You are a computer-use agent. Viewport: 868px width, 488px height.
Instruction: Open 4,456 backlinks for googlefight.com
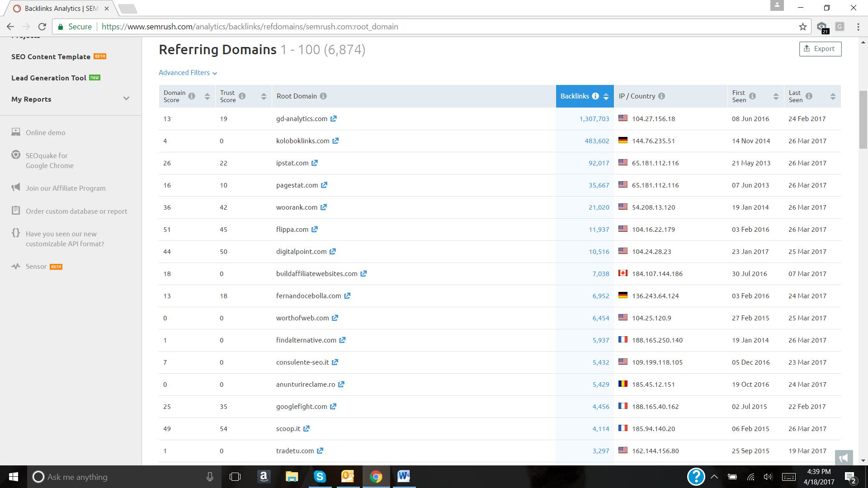601,406
